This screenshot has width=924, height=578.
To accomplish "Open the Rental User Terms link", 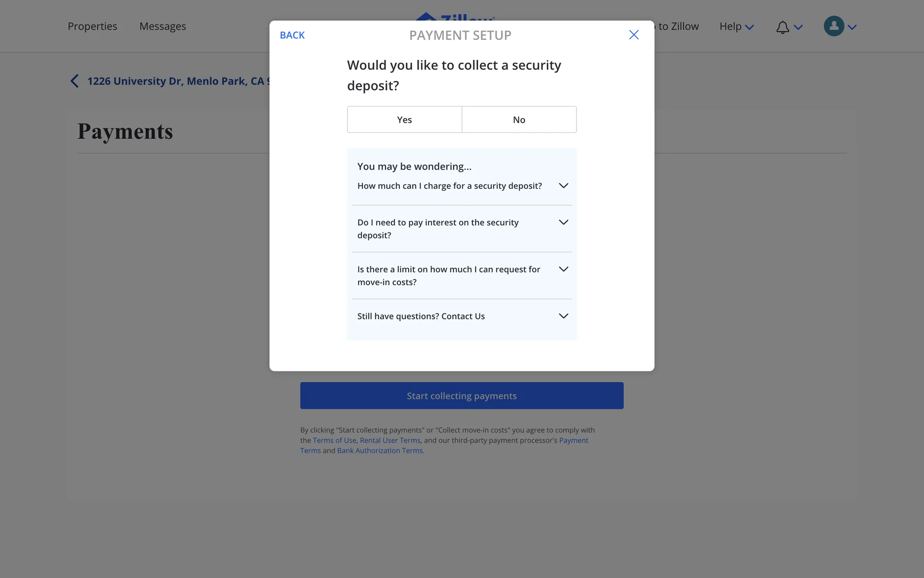I will [390, 440].
